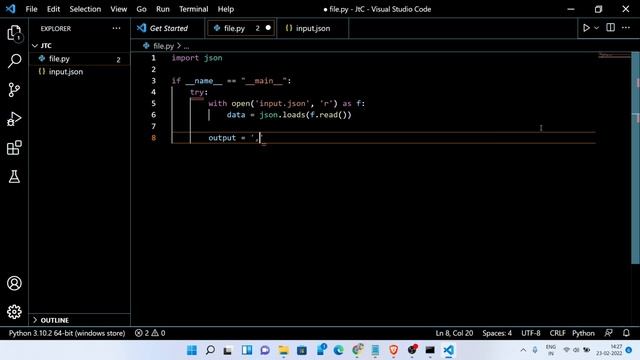The width and height of the screenshot is (640, 360).
Task: Open the Source Control view
Action: pyautogui.click(x=14, y=90)
